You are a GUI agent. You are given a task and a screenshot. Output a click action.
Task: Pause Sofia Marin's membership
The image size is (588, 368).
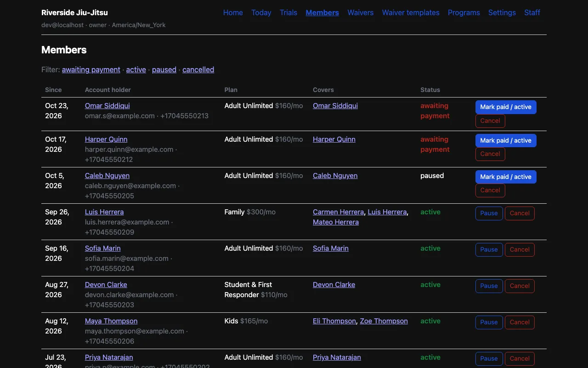[489, 250]
